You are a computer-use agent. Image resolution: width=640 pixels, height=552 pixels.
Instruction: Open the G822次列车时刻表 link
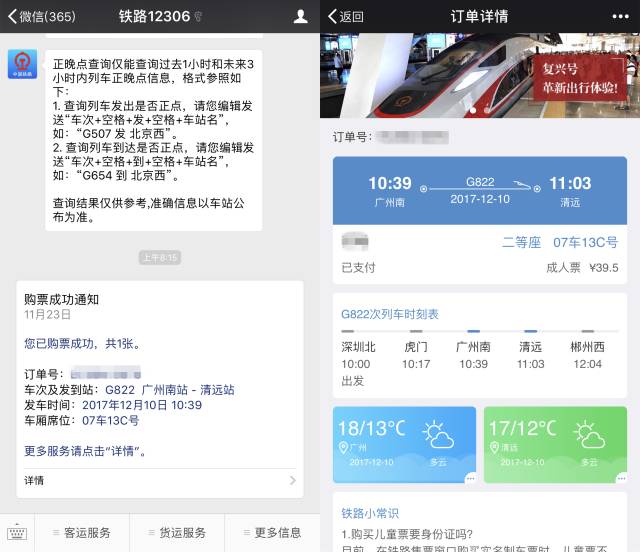coord(390,314)
